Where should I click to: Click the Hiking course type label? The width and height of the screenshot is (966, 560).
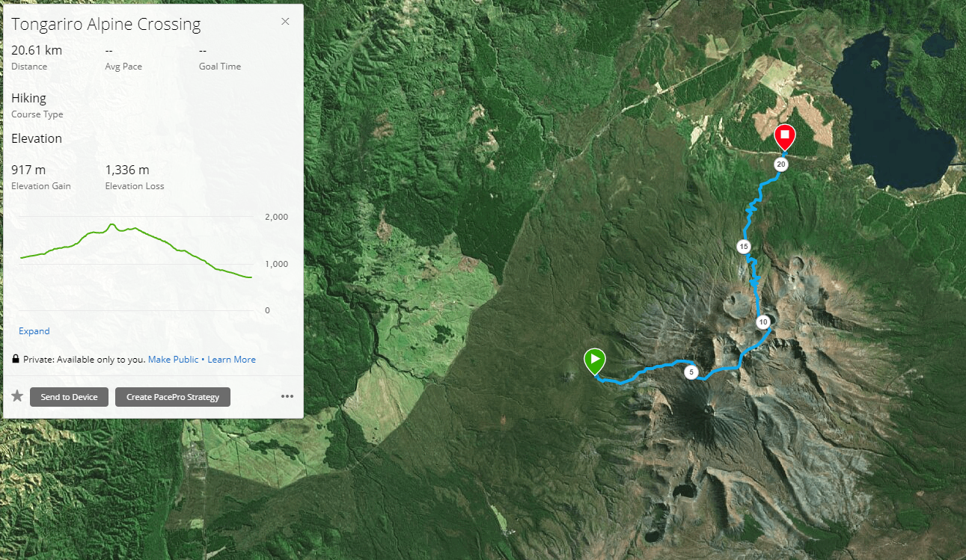point(28,98)
